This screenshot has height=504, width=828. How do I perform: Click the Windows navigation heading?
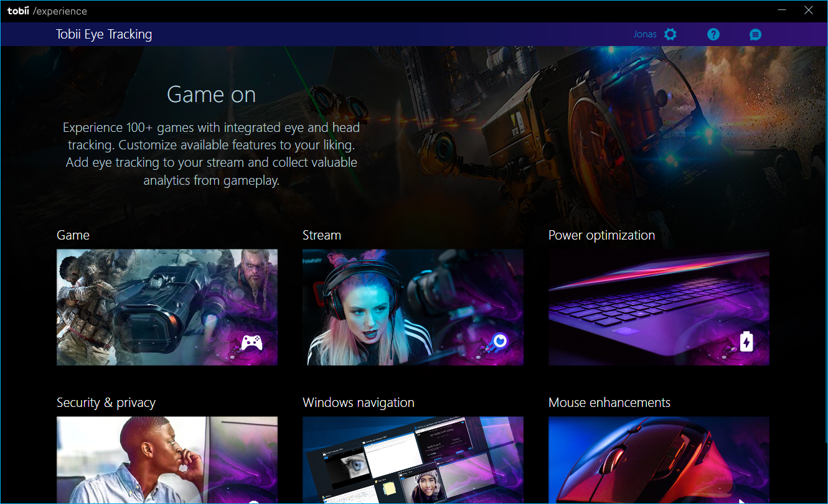tap(359, 403)
